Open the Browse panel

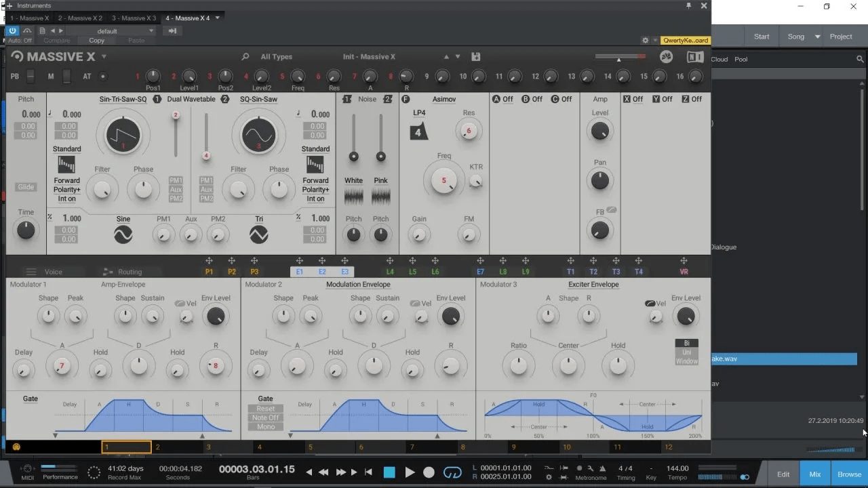(849, 474)
